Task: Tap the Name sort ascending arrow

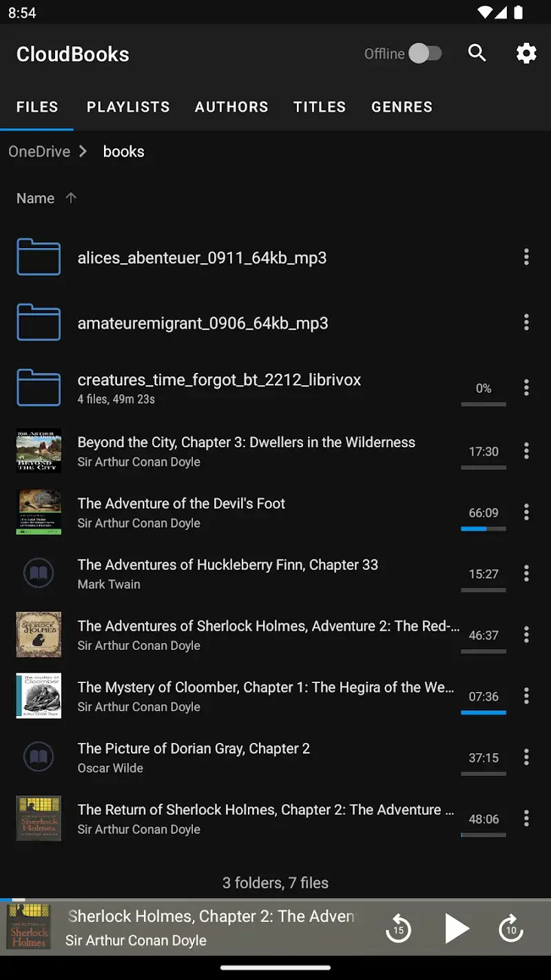Action: pyautogui.click(x=71, y=198)
